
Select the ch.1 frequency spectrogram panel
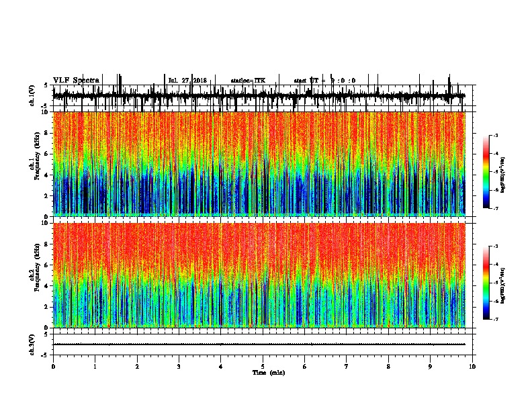(259, 164)
